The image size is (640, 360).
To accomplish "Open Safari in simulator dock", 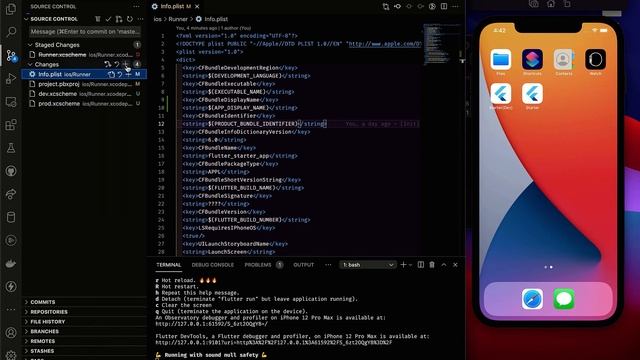I will click(x=532, y=299).
